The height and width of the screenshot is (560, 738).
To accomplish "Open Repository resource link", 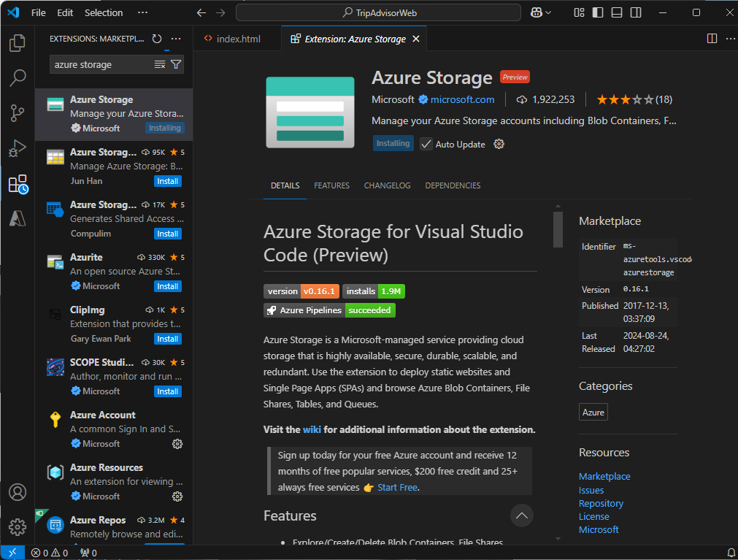I will [601, 504].
